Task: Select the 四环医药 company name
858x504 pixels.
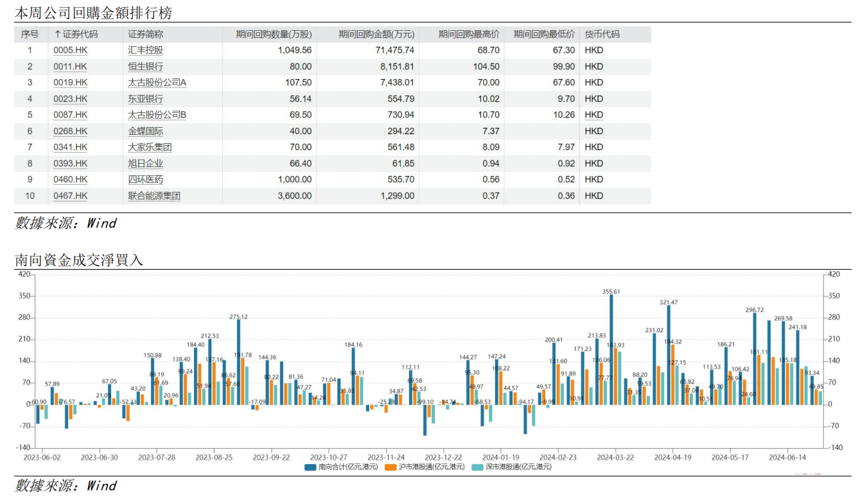Action: click(x=146, y=180)
